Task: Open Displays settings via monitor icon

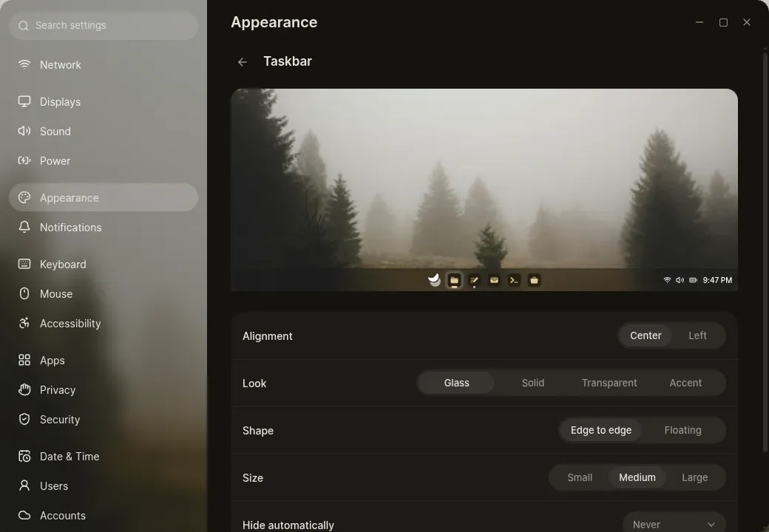Action: (24, 101)
